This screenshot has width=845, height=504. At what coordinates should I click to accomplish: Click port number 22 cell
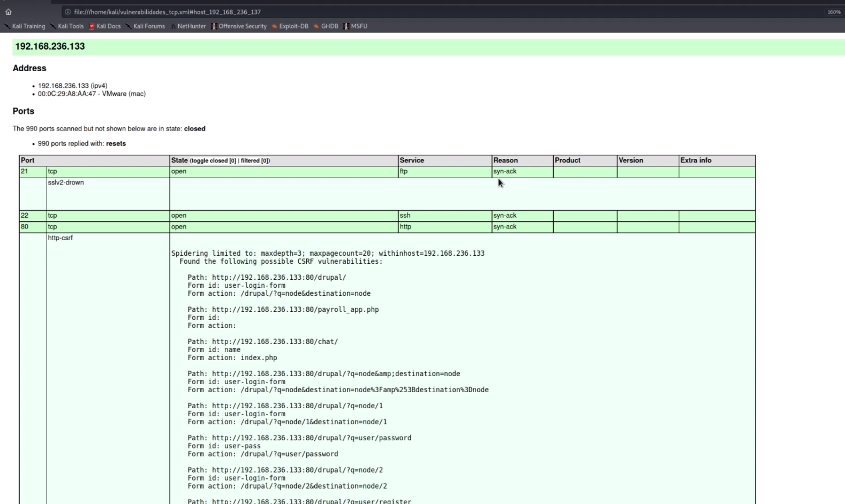tap(33, 216)
